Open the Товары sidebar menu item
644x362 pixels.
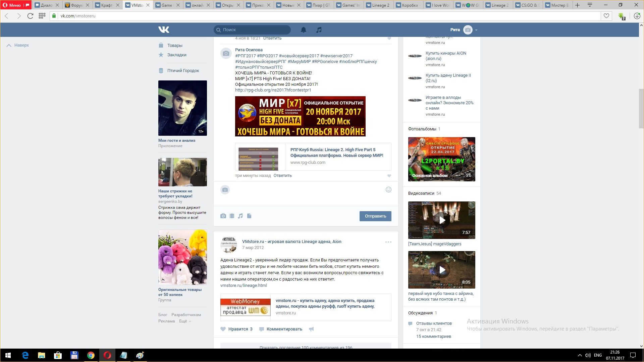pos(175,46)
